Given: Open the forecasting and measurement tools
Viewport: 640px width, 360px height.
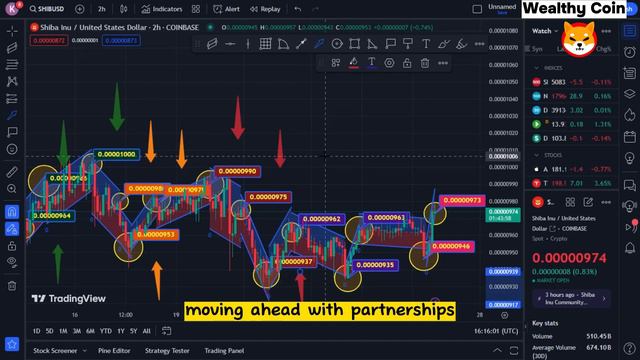Looking at the screenshot, I should click(12, 98).
